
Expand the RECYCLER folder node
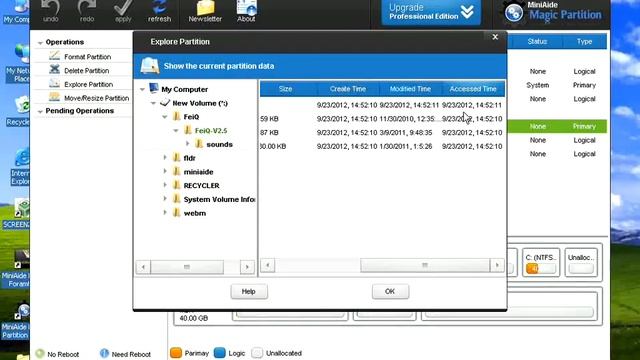point(165,185)
